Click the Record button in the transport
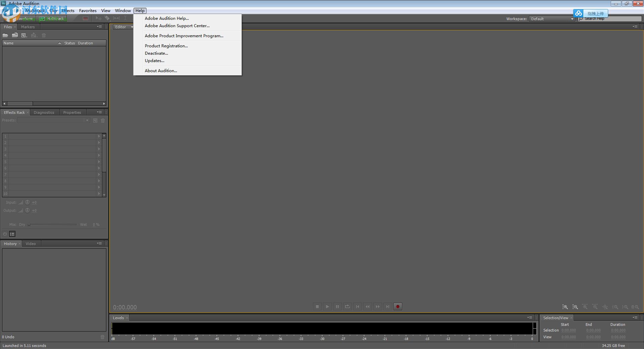This screenshot has width=644, height=349. [x=398, y=306]
